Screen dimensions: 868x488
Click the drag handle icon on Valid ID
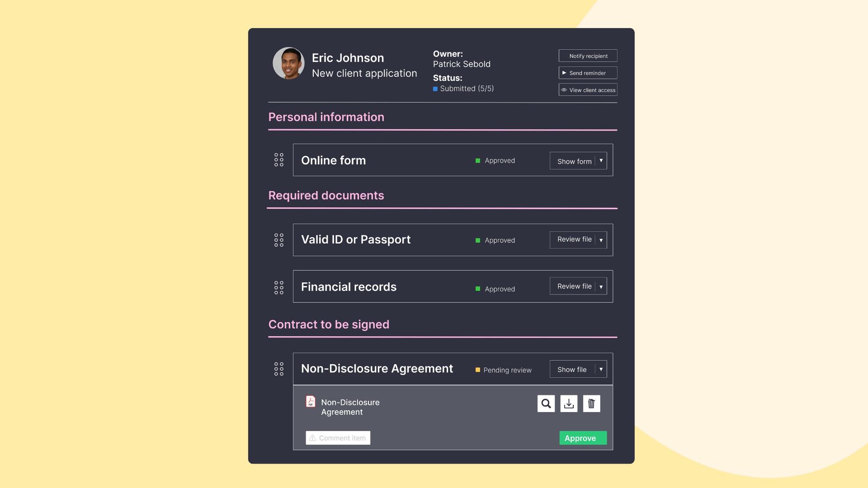click(x=278, y=239)
